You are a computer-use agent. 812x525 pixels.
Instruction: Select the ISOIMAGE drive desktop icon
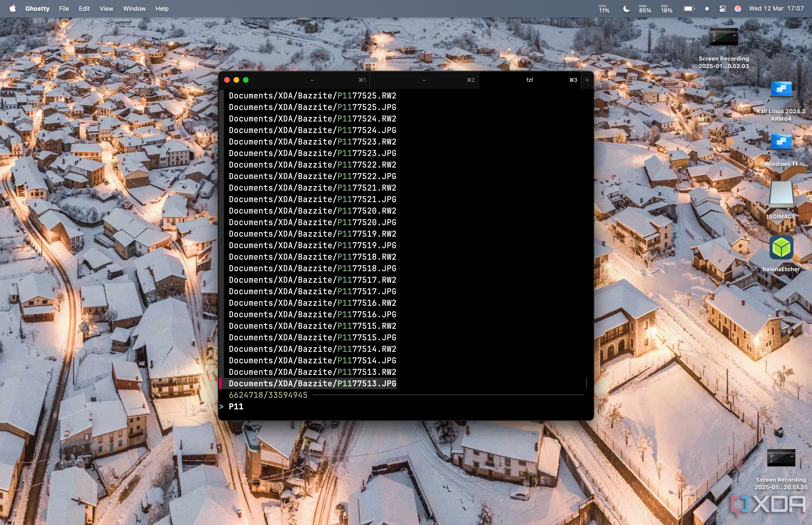[781, 200]
